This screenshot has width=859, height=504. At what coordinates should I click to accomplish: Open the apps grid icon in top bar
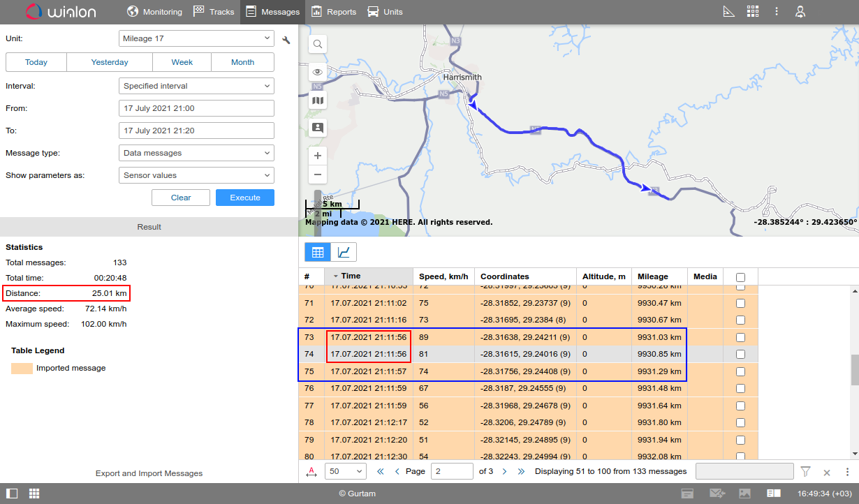click(752, 12)
